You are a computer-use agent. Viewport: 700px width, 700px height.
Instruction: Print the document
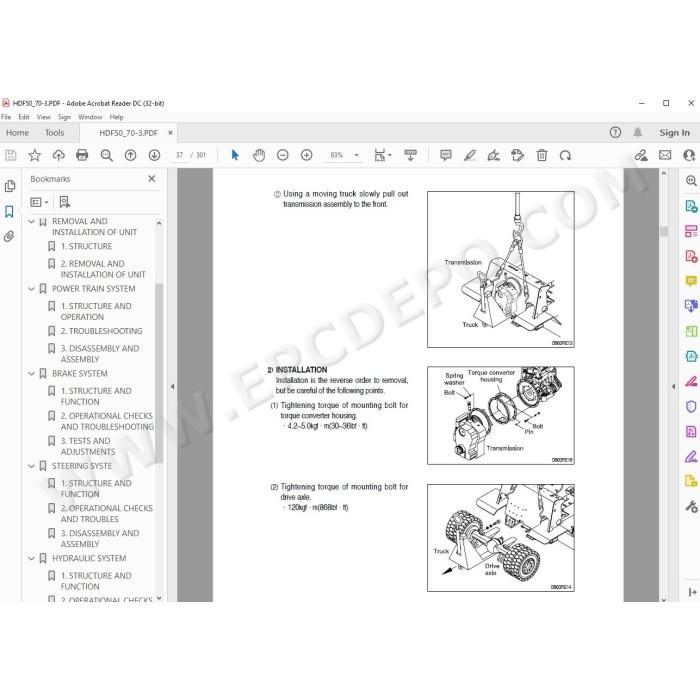(82, 155)
